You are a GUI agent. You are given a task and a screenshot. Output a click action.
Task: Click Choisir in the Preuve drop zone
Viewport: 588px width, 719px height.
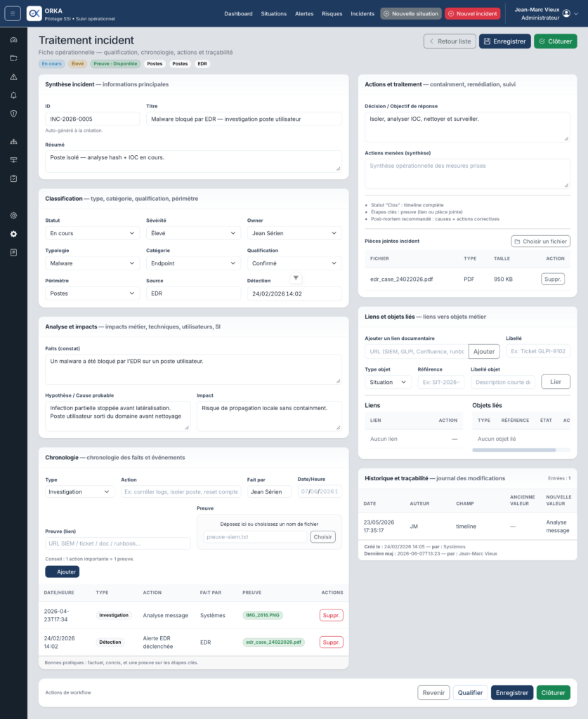[322, 537]
